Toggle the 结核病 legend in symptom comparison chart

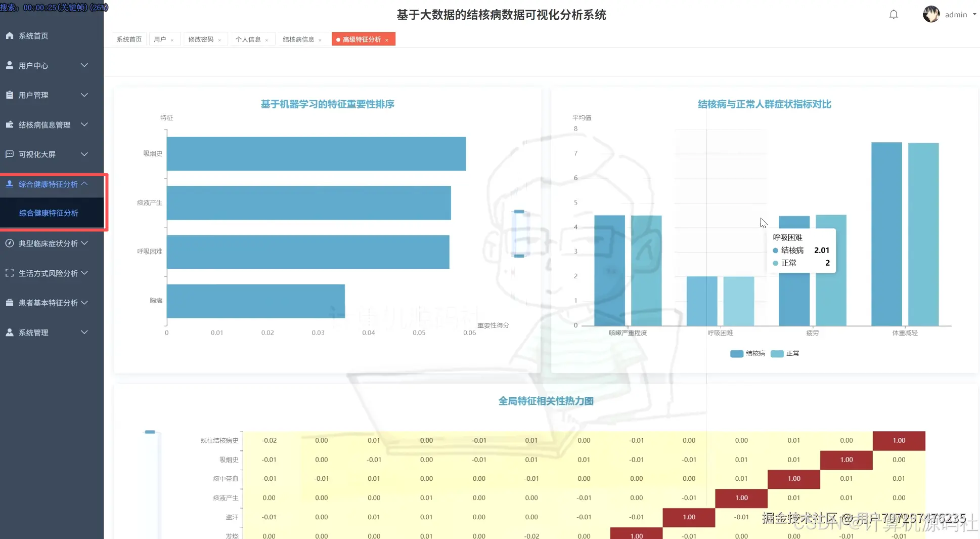[x=747, y=353]
